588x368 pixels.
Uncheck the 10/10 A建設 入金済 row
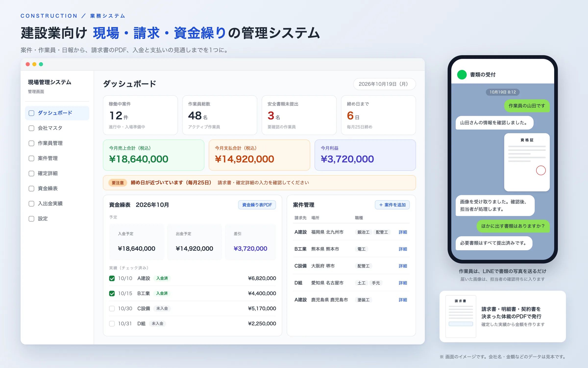(x=112, y=278)
